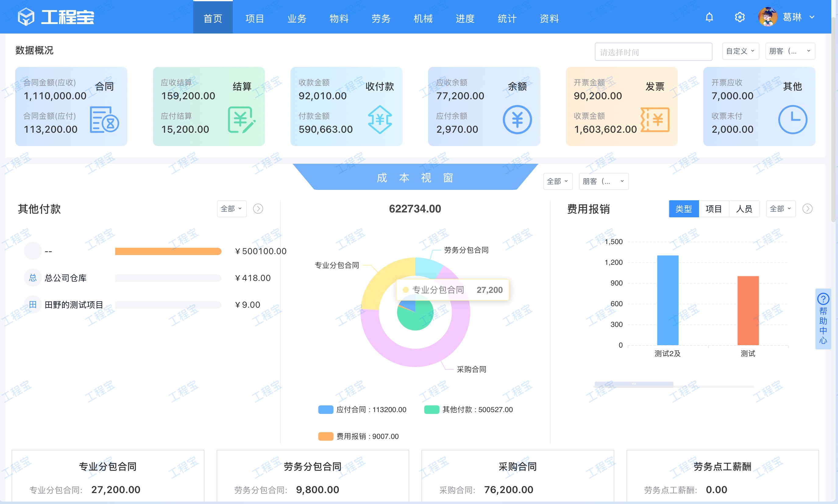Click the 工程宝 logo icon
The height and width of the screenshot is (504, 838).
[26, 17]
